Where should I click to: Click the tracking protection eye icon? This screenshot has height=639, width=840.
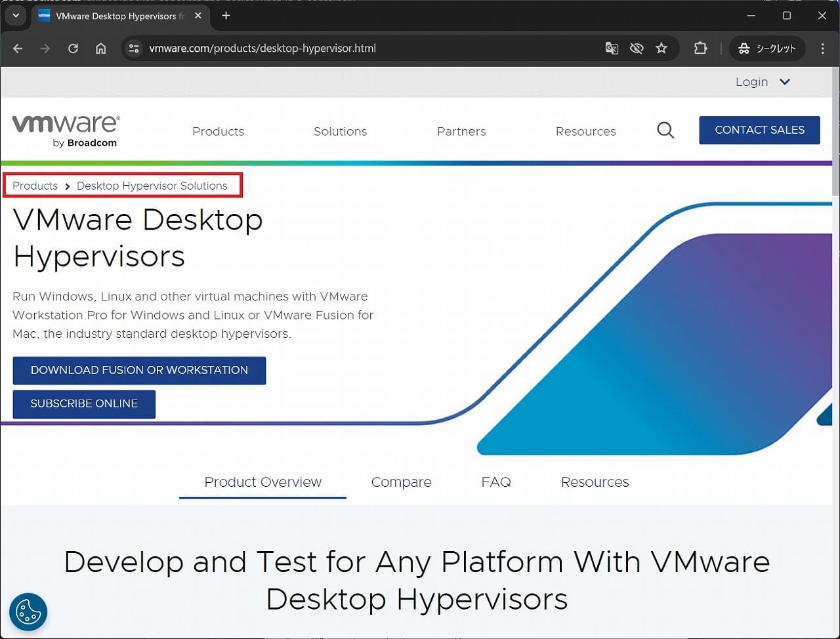point(637,49)
